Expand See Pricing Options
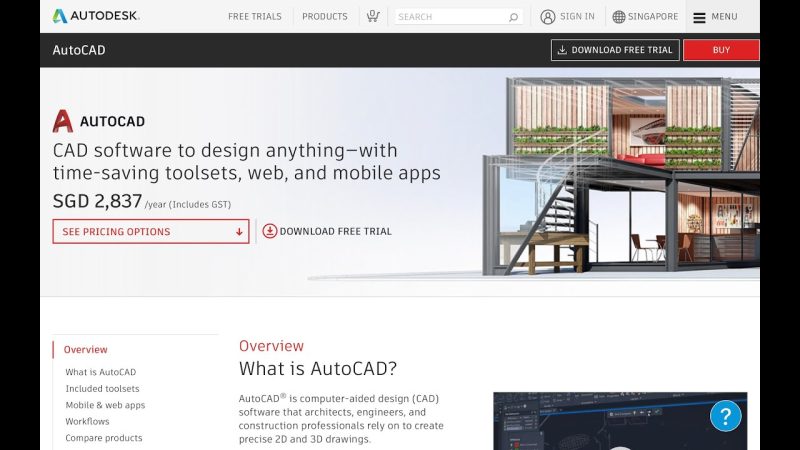 (151, 232)
